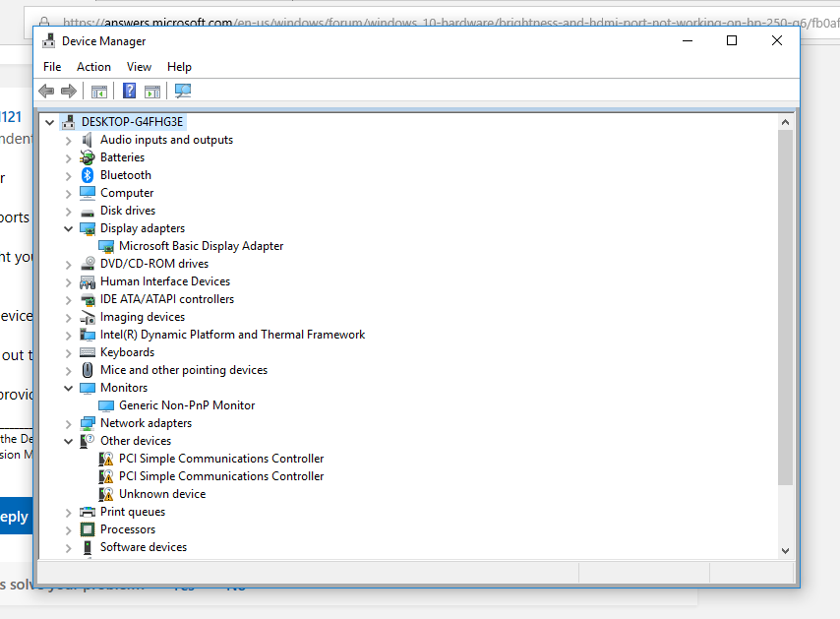Click the Disk drives category icon

(88, 213)
